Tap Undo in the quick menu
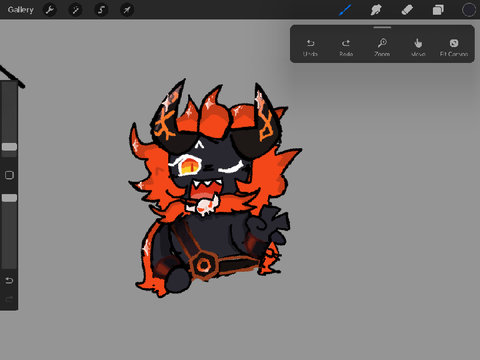480x360 pixels. click(310, 47)
